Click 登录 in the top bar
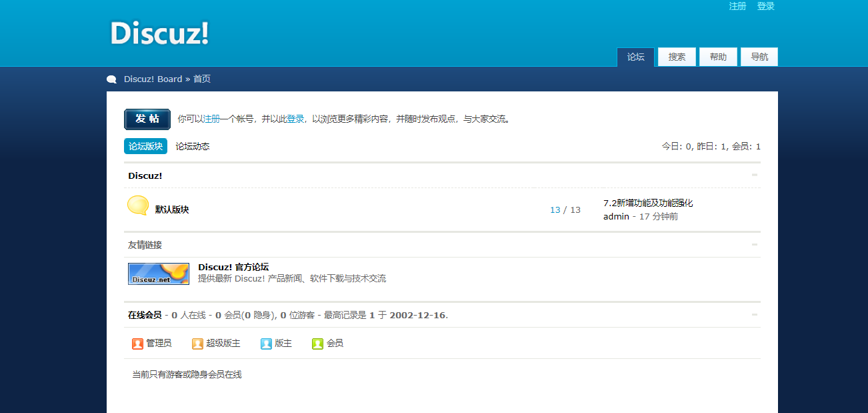This screenshot has width=868, height=413. click(766, 6)
